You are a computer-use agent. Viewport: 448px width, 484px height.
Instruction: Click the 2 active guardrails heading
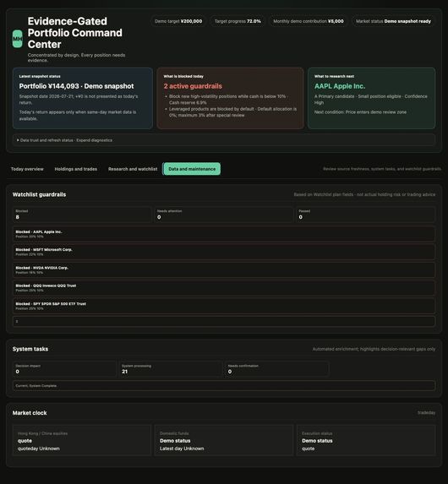193,86
